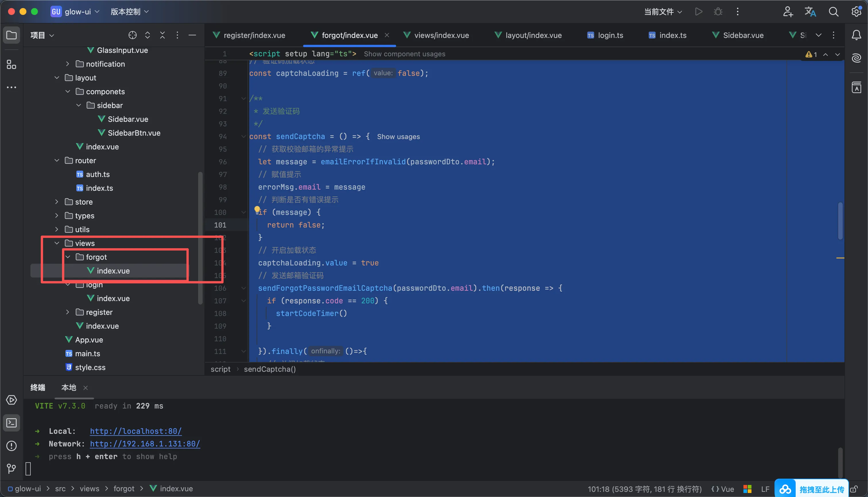868x497 pixels.
Task: Open the Notifications bell icon
Action: (857, 35)
